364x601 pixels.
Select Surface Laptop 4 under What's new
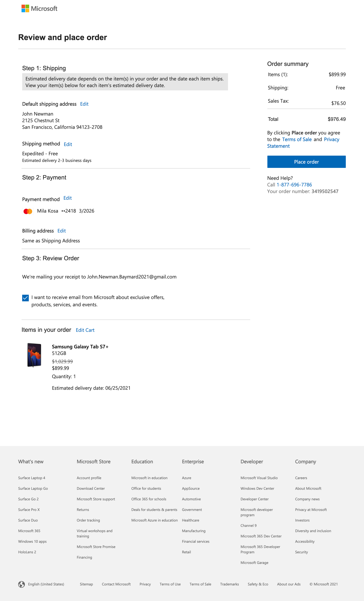[x=32, y=478]
